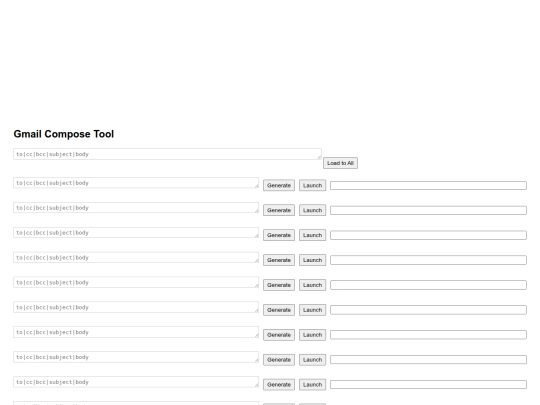Screen dimensions: 540x405
Task: Click Generate in the second row
Action: [279, 210]
